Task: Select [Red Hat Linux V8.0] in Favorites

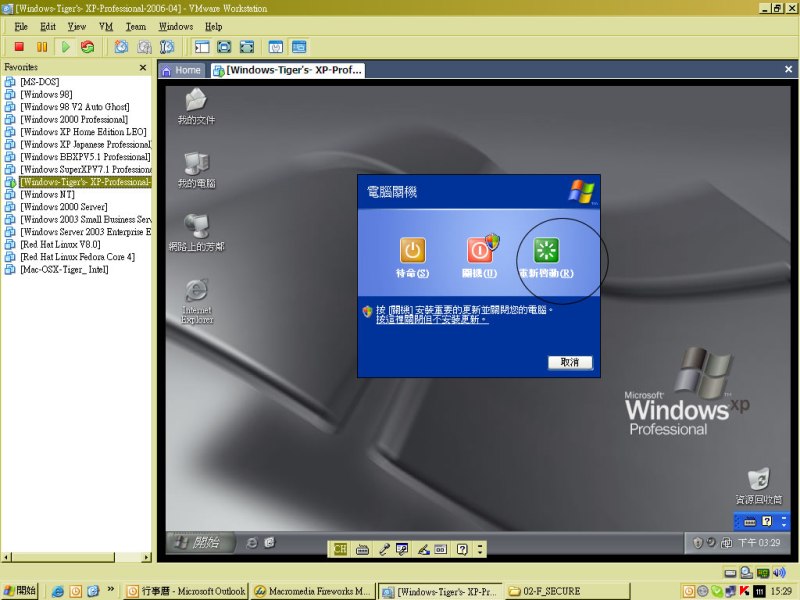Action: pyautogui.click(x=60, y=244)
